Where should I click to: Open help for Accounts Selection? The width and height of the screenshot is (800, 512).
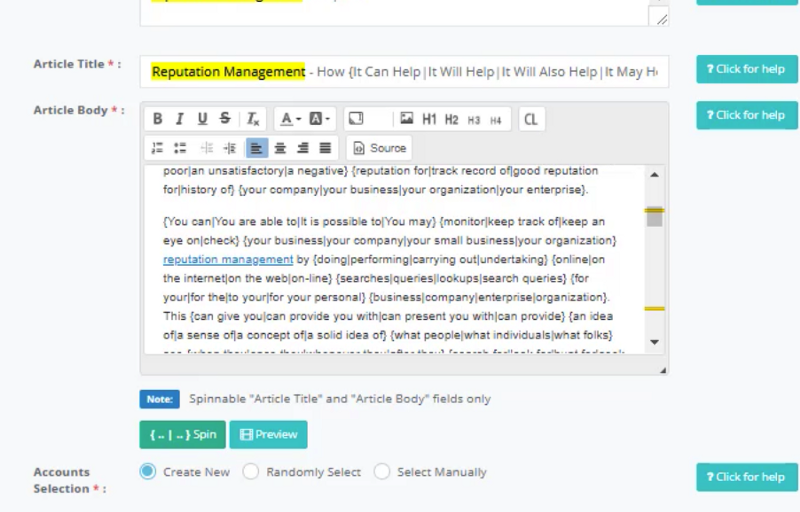747,477
